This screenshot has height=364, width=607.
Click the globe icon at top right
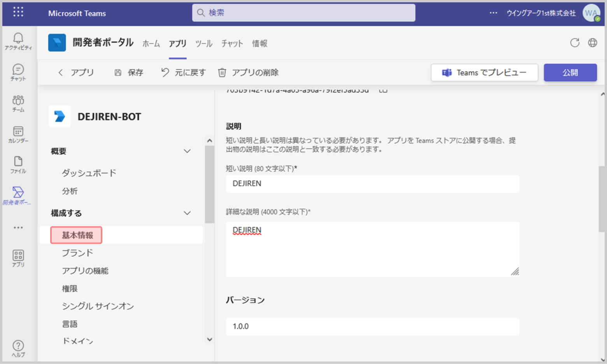pos(592,43)
